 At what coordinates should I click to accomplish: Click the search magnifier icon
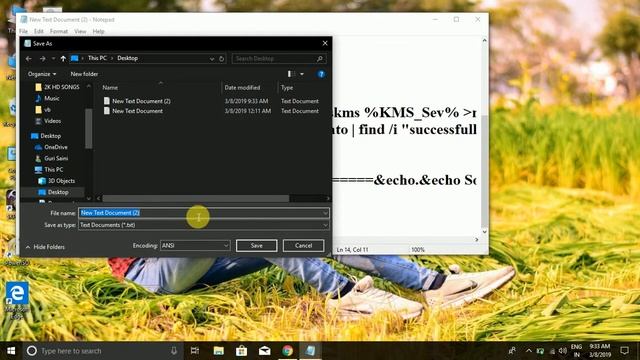click(x=320, y=59)
